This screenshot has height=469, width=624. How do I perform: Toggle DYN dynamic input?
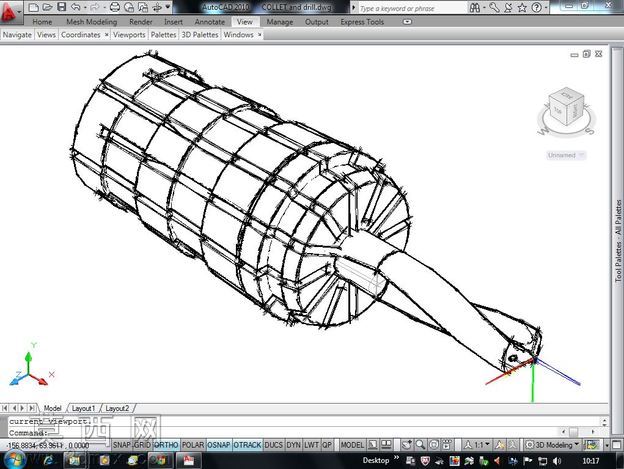pos(294,445)
